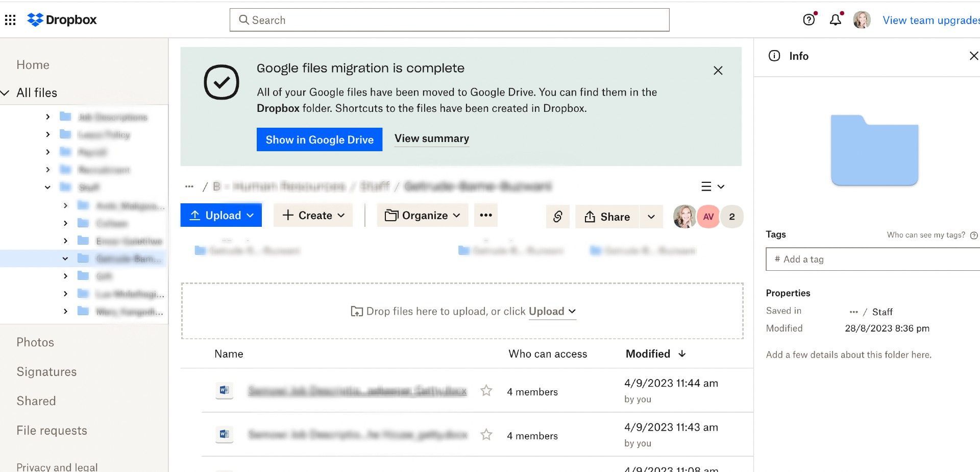Click Word icon of 11:44 am file
The image size is (980, 472).
click(224, 391)
